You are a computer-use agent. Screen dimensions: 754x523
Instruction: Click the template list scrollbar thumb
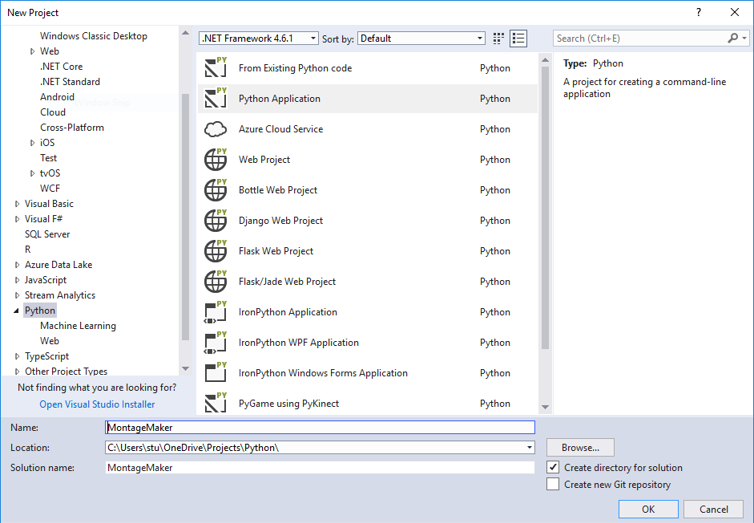tap(545, 208)
